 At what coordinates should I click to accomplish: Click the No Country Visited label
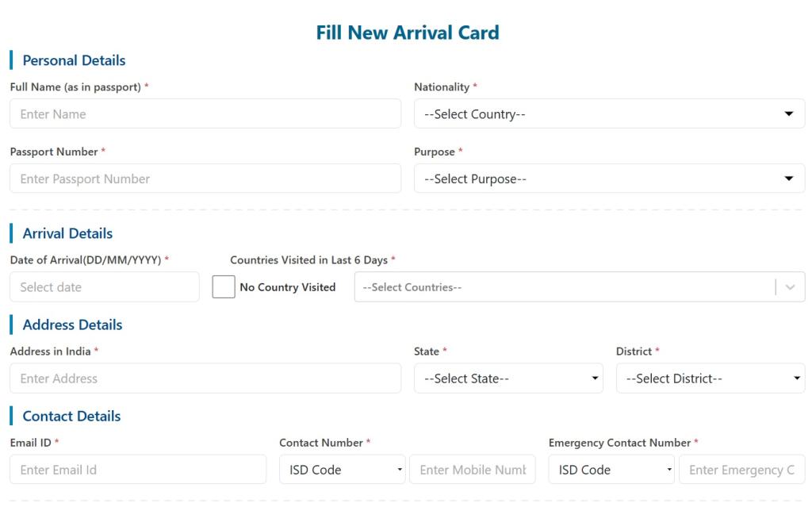click(287, 287)
